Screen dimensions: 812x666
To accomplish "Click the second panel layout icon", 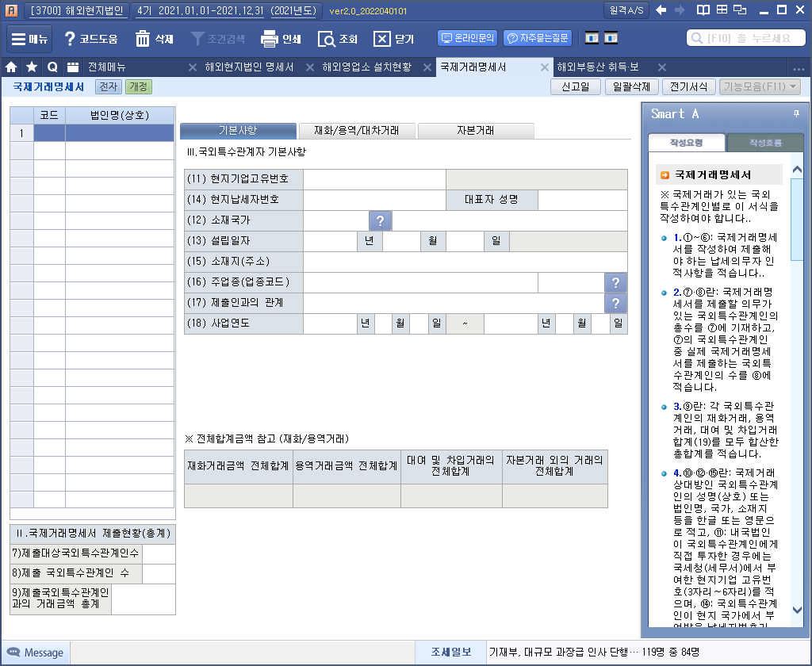I will pyautogui.click(x=611, y=38).
